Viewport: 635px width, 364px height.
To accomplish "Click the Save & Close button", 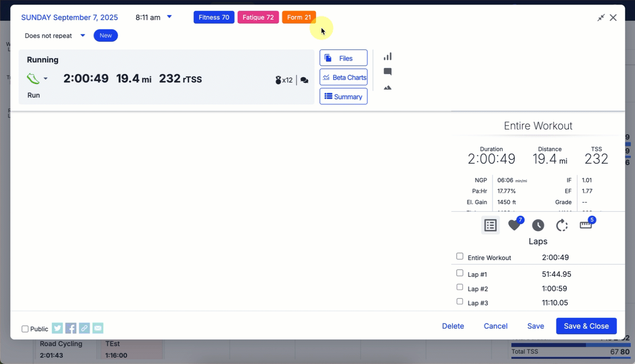I will click(x=586, y=326).
